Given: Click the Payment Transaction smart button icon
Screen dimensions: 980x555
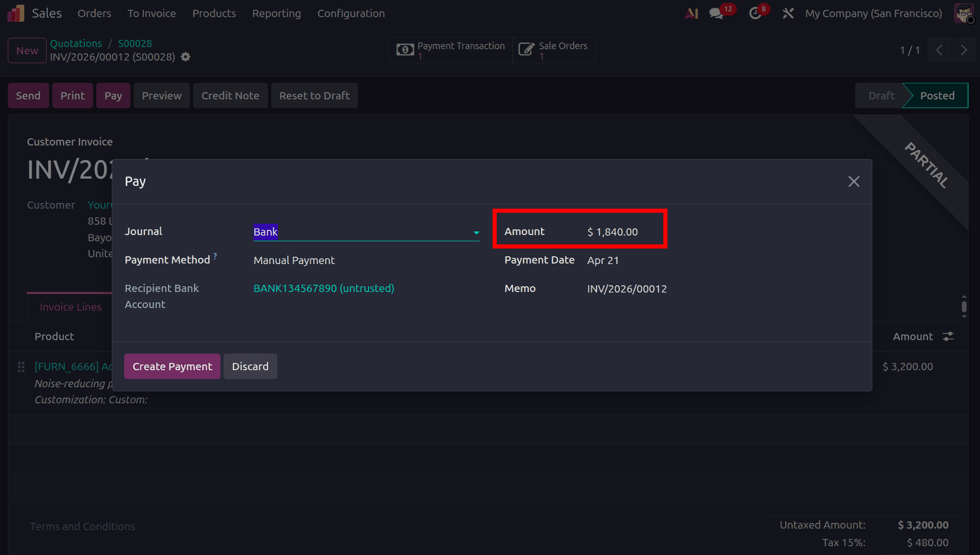Looking at the screenshot, I should (x=405, y=49).
